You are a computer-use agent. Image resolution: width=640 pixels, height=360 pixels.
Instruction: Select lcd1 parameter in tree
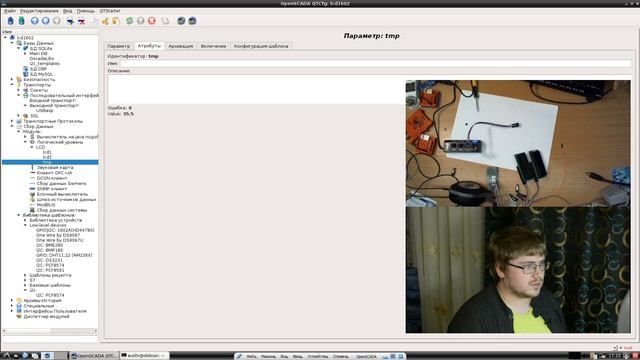click(47, 152)
